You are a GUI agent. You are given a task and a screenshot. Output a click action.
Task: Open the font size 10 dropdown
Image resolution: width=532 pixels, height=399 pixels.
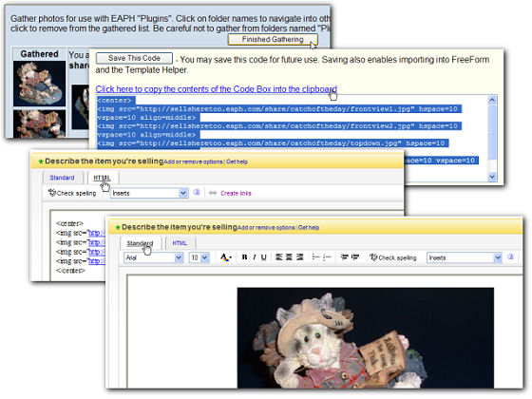click(x=199, y=257)
